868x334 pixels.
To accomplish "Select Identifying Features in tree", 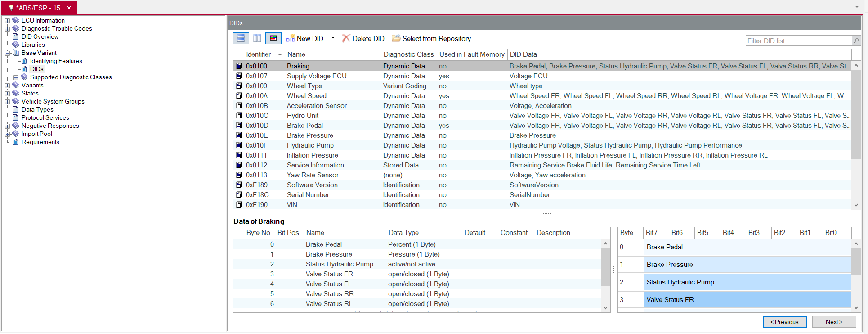I will click(56, 61).
